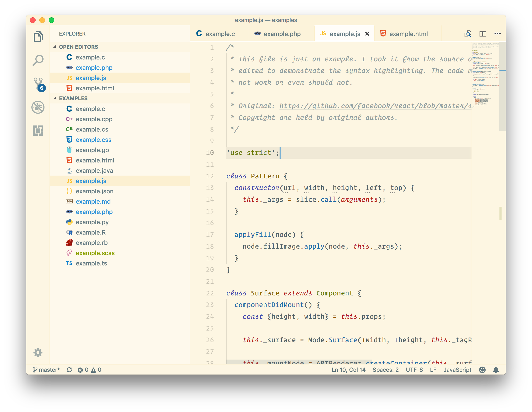
Task: Click the github.com link in comment
Action: pos(375,106)
